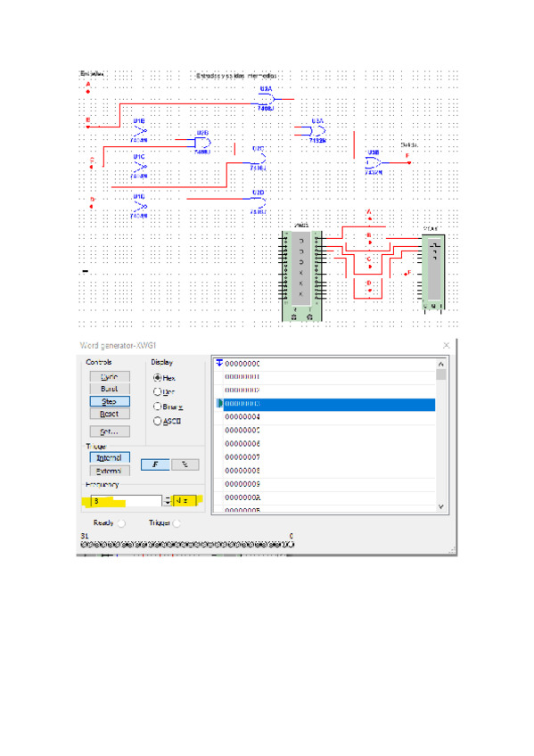Open the logic analyzer instrument on right
This screenshot has width=534, height=756.
pyautogui.click(x=432, y=271)
